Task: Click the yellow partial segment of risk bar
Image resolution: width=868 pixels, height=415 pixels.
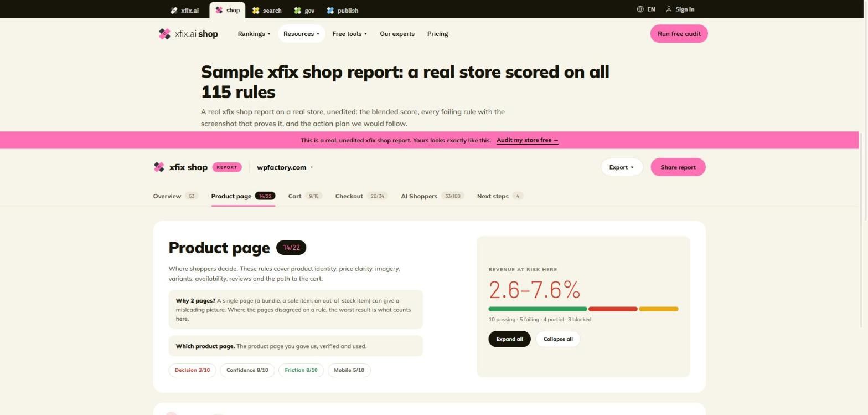Action: point(658,309)
